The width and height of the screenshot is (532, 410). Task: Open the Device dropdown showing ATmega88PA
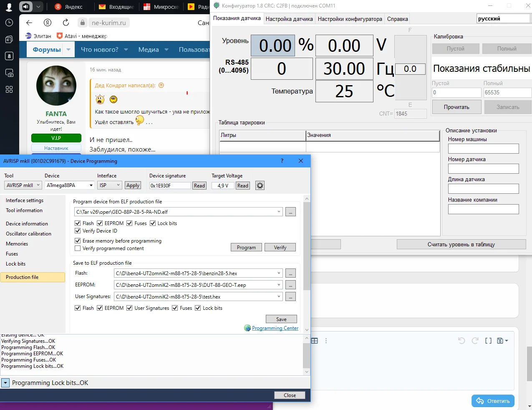[x=70, y=185]
